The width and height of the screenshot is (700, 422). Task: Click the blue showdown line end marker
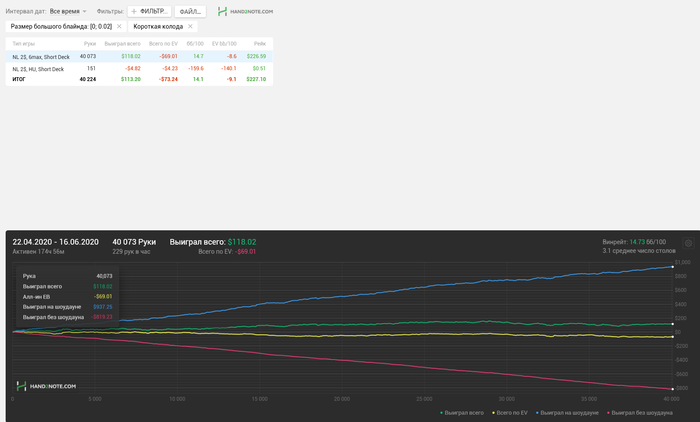click(x=673, y=267)
